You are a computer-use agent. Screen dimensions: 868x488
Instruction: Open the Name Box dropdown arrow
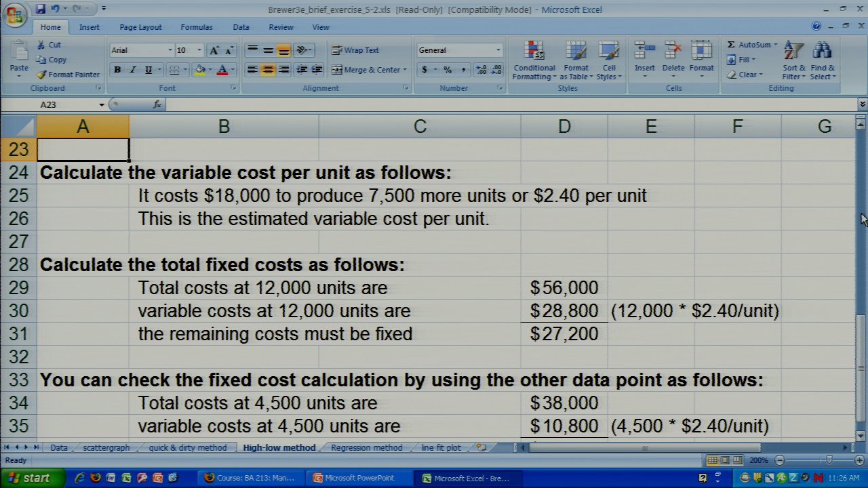tap(102, 104)
